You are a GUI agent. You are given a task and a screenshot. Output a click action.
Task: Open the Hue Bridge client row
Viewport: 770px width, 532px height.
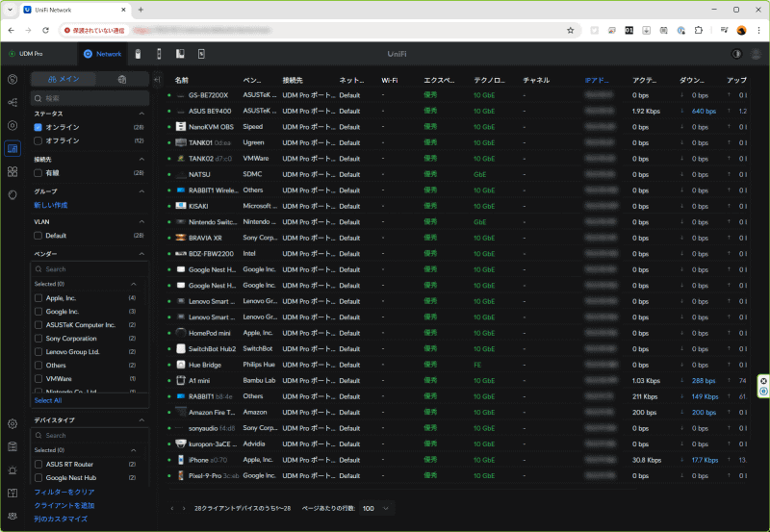(x=456, y=365)
